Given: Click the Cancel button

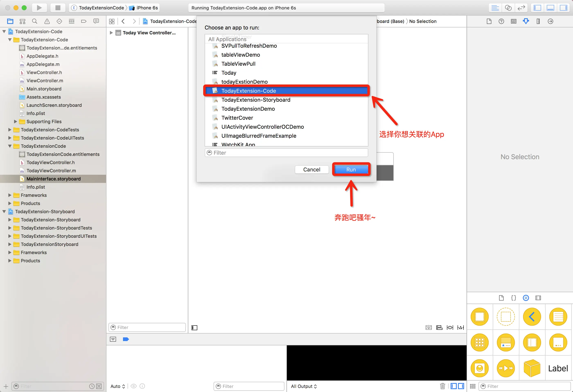Looking at the screenshot, I should pyautogui.click(x=311, y=170).
